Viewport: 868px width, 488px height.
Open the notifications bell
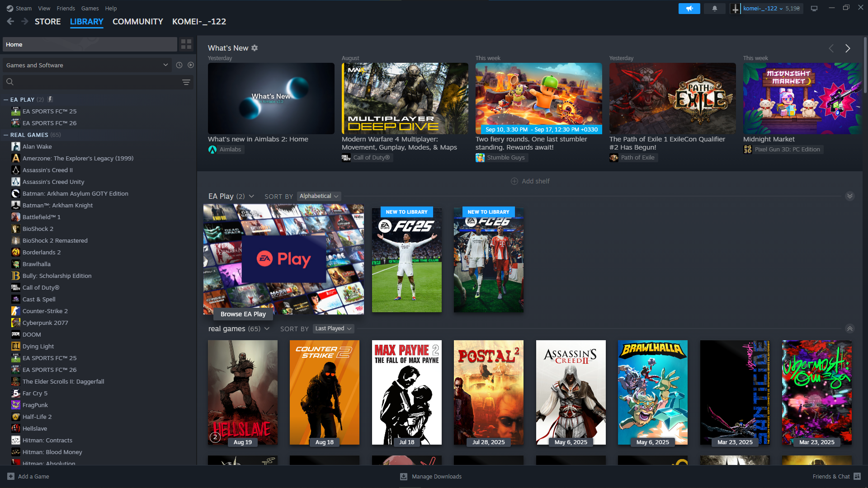point(715,9)
